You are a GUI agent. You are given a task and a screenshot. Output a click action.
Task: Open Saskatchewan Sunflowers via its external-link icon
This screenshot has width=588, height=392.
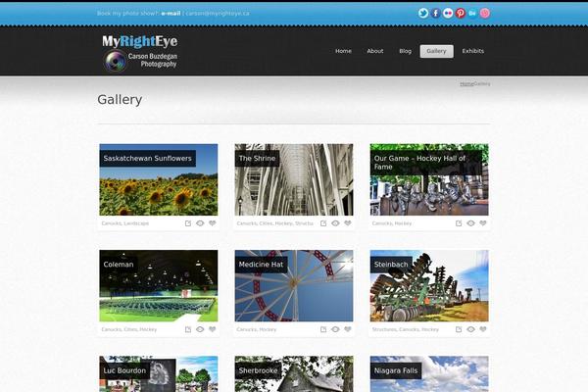(188, 223)
